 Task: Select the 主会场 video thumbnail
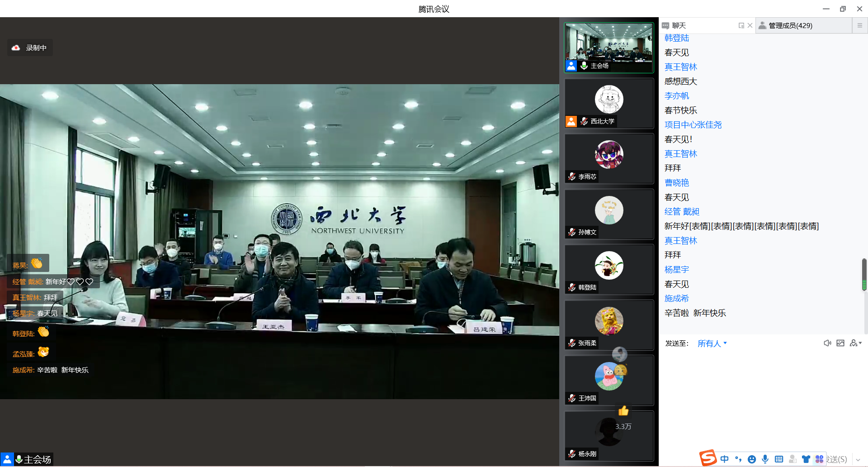tap(609, 48)
